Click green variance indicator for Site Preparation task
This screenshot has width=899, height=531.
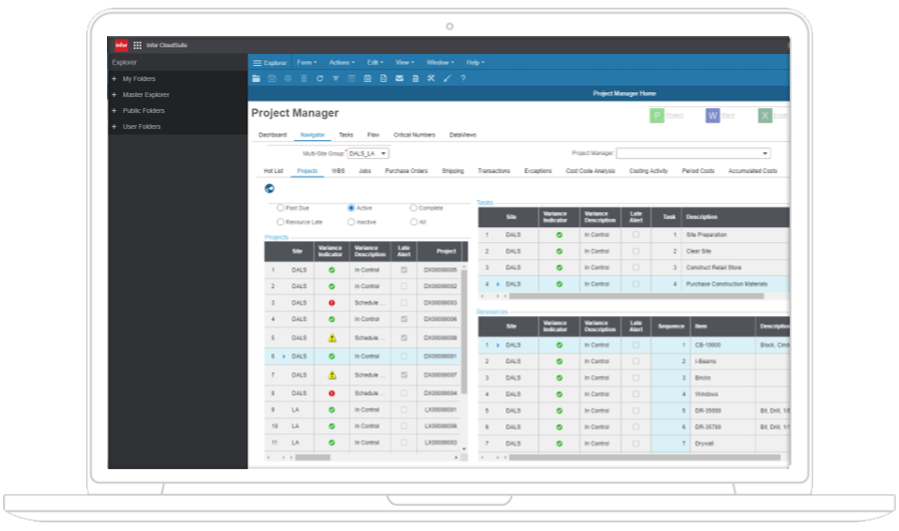coord(559,235)
